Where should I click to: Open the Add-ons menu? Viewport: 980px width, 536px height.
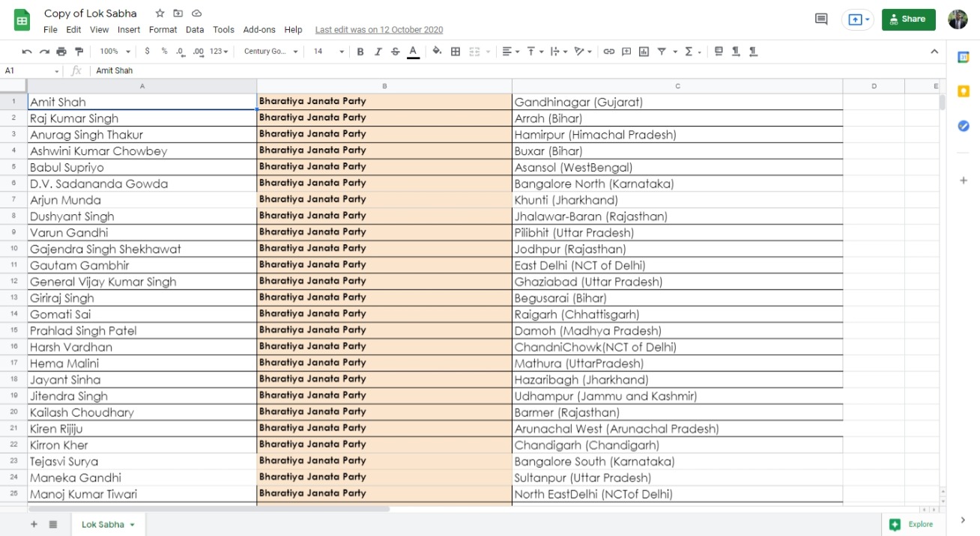(259, 30)
